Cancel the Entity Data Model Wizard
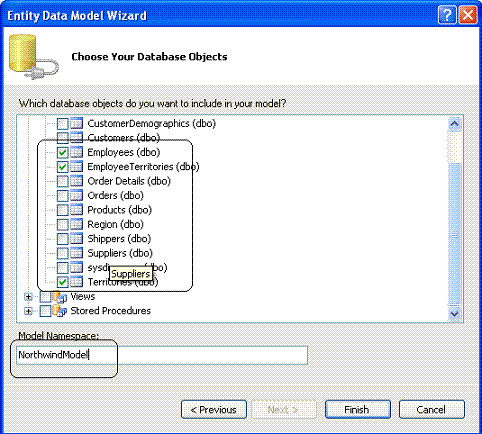 432,409
